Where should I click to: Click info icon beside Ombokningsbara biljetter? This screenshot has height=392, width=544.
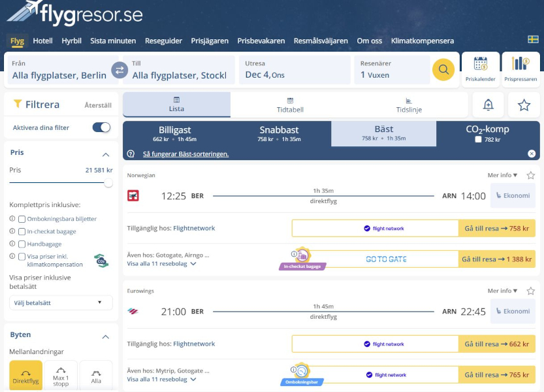(12, 219)
